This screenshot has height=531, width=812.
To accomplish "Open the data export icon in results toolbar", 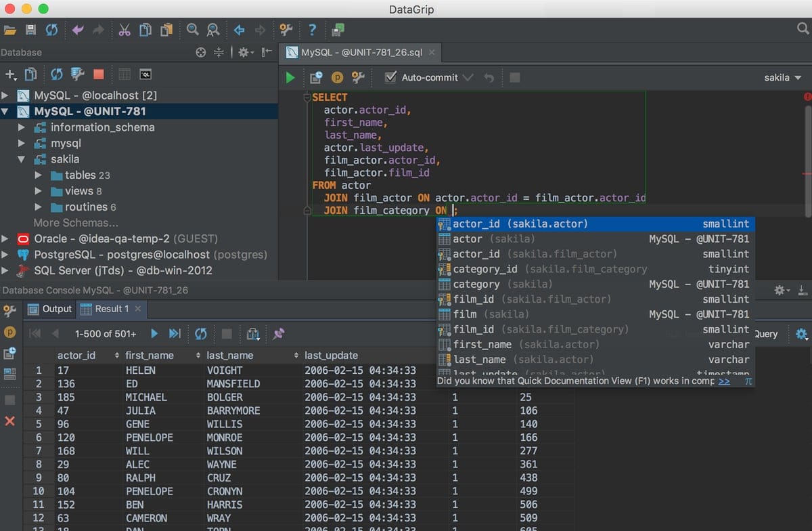I will [254, 333].
